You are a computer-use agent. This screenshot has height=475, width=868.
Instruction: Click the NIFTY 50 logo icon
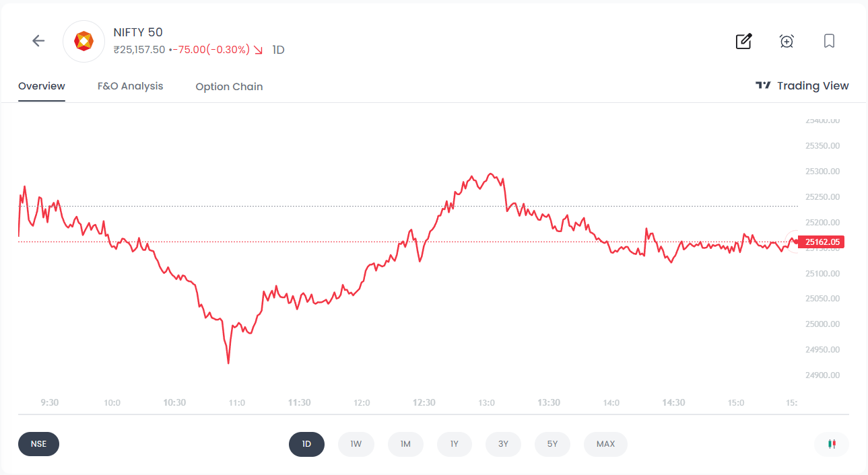pyautogui.click(x=84, y=42)
